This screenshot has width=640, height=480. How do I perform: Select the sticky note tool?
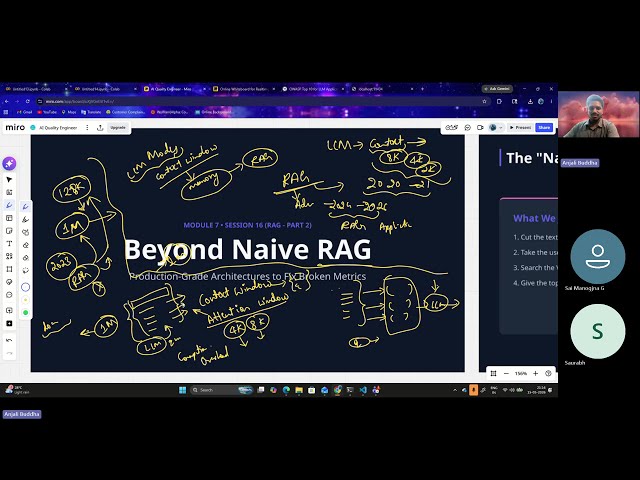coord(9,231)
